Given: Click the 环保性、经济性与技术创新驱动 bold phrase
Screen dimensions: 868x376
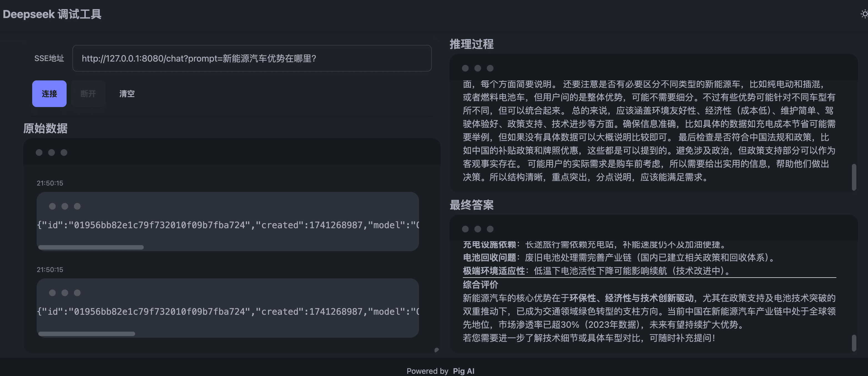Looking at the screenshot, I should coord(632,298).
